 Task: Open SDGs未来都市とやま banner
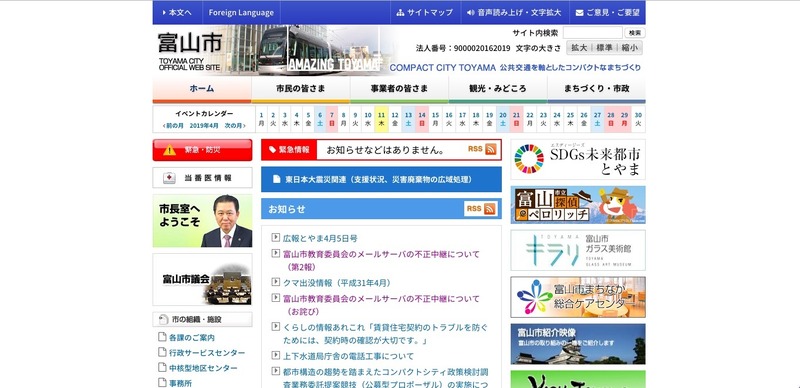[578, 159]
